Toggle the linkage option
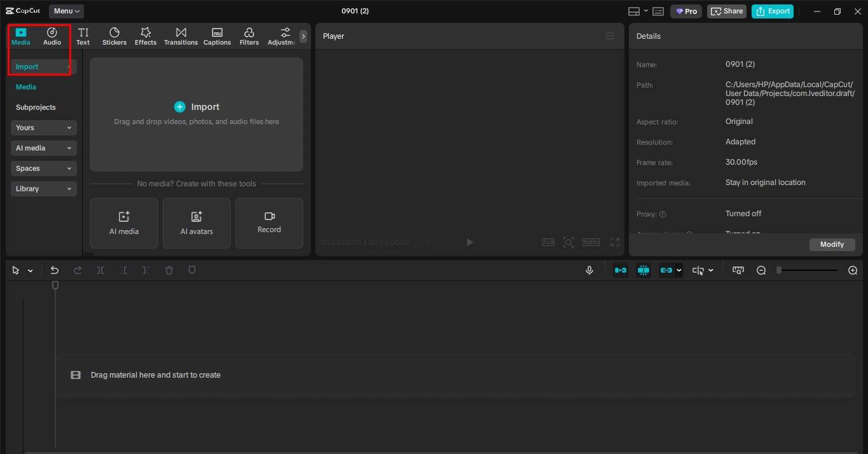Screen dimensions: 868x454 coord(666,270)
